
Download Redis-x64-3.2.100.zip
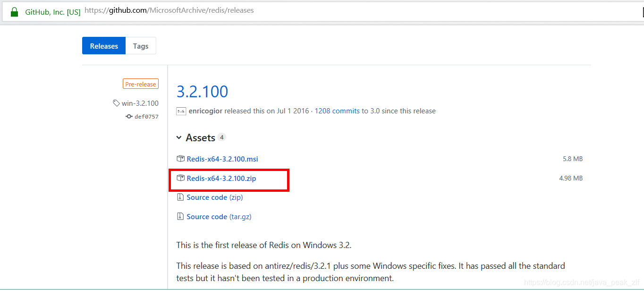click(221, 178)
